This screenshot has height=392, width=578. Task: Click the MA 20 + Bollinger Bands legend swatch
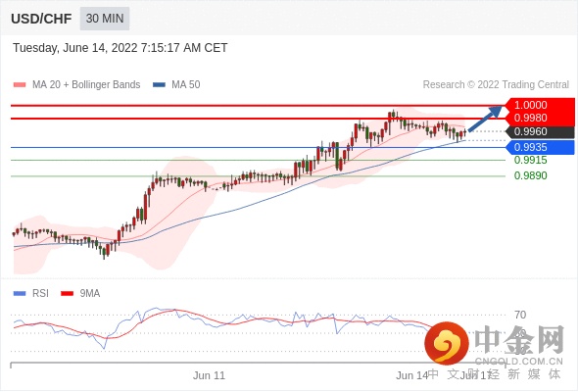point(20,85)
